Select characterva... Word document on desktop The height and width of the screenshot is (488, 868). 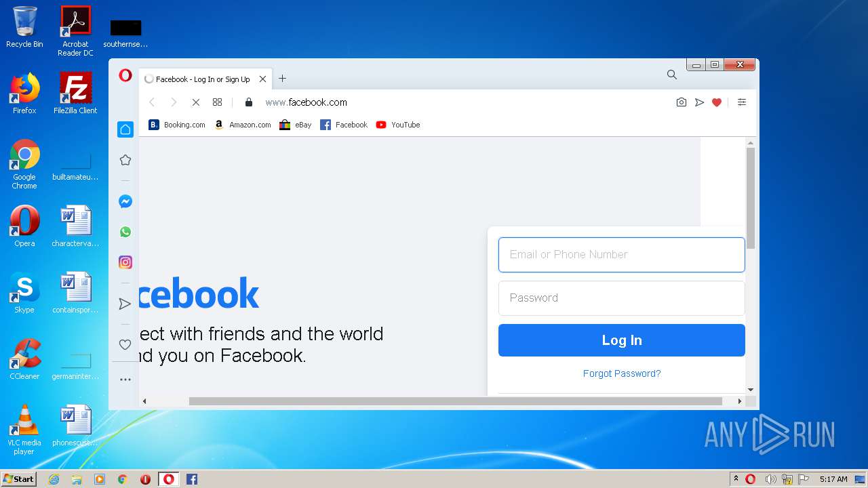tap(75, 226)
